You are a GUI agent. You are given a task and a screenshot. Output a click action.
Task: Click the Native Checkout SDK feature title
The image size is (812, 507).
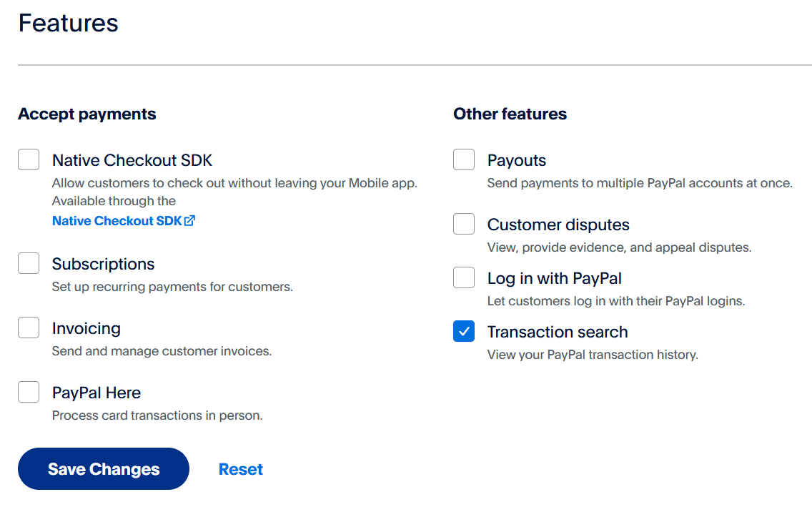pyautogui.click(x=132, y=160)
